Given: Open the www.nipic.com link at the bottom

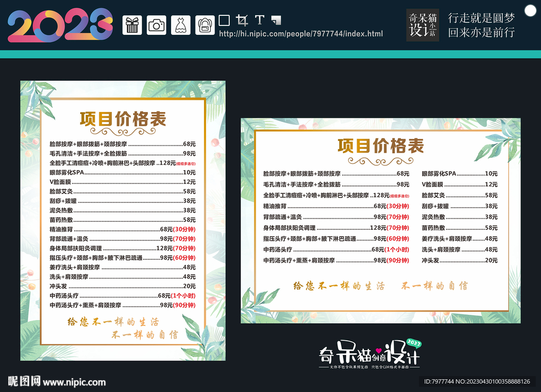Looking at the screenshot, I should [74, 382].
